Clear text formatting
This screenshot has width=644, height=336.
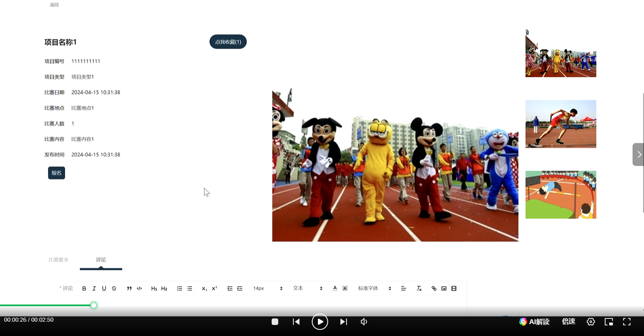point(419,289)
